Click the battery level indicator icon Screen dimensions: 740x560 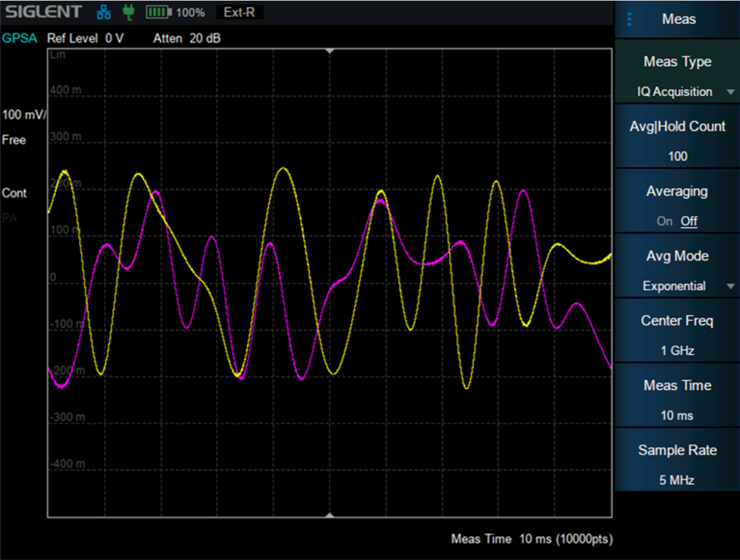159,12
